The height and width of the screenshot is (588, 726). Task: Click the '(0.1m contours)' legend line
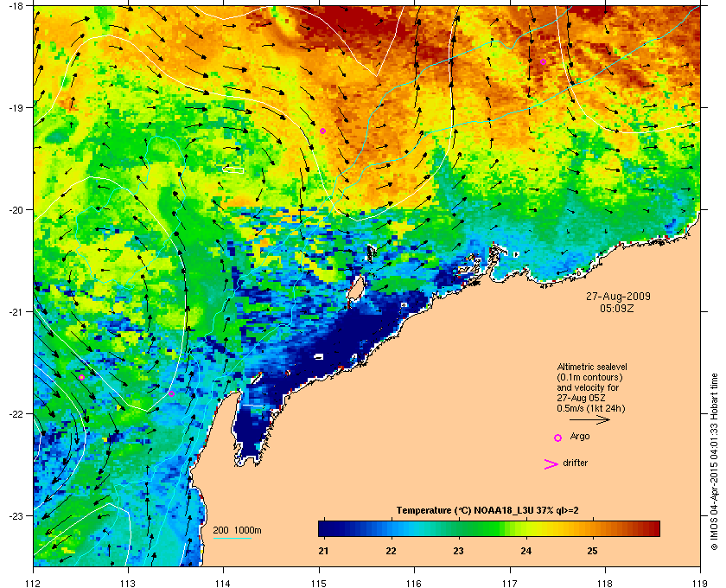tap(589, 377)
